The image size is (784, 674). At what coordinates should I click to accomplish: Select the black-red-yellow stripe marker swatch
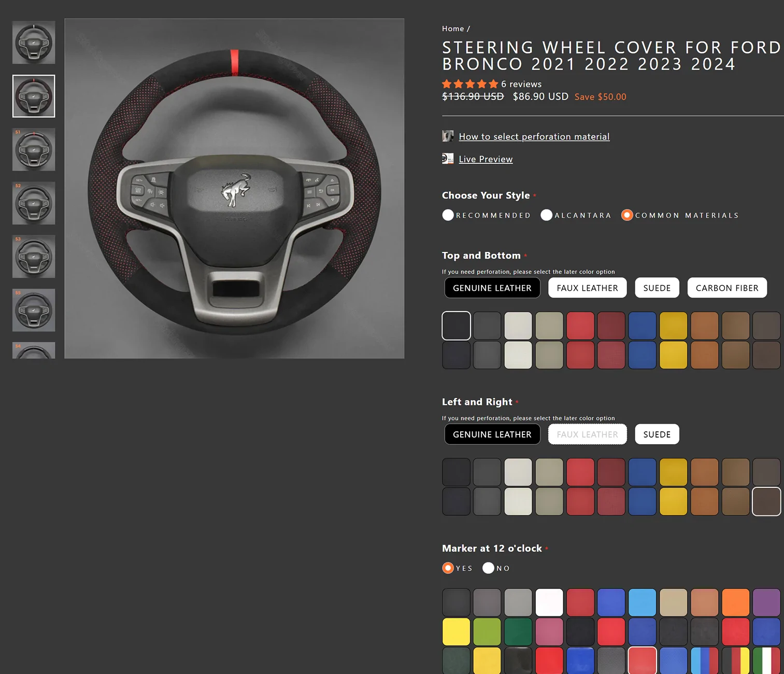pyautogui.click(x=736, y=661)
